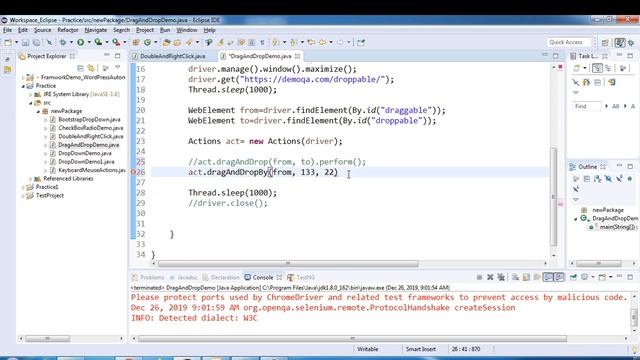
Task: Collapse the Practice project node
Action: click(24, 86)
